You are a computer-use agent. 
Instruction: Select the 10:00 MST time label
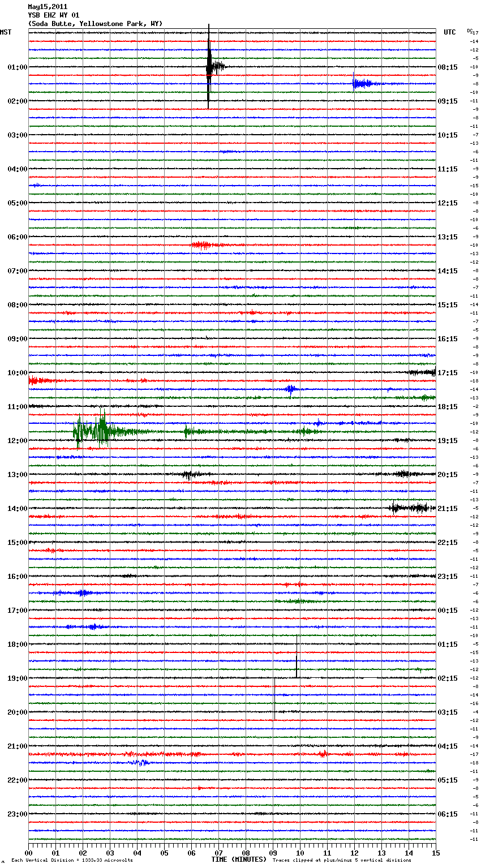tap(18, 373)
